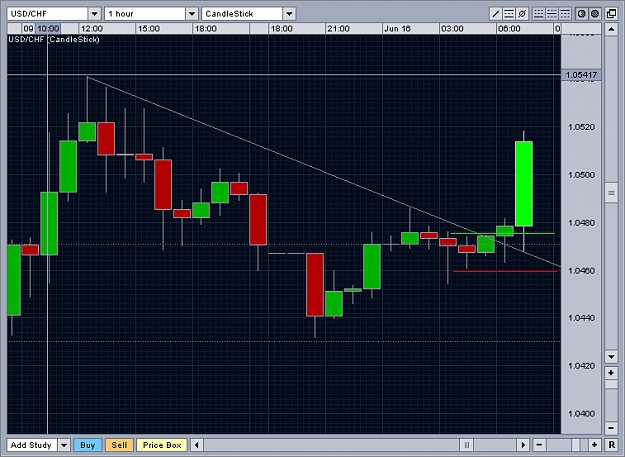This screenshot has width=625, height=457.
Task: Click the R reset button
Action: pos(611,445)
